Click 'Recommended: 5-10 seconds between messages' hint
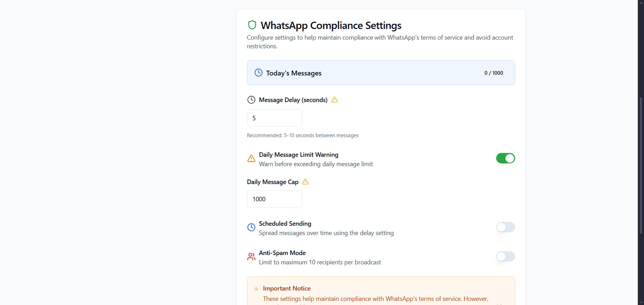This screenshot has width=644, height=305. 303,135
